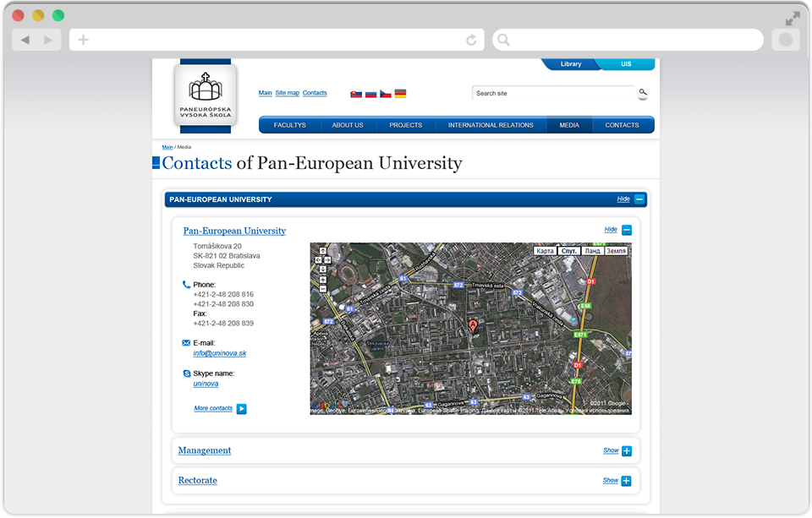Click the search magnifier icon

click(x=643, y=93)
